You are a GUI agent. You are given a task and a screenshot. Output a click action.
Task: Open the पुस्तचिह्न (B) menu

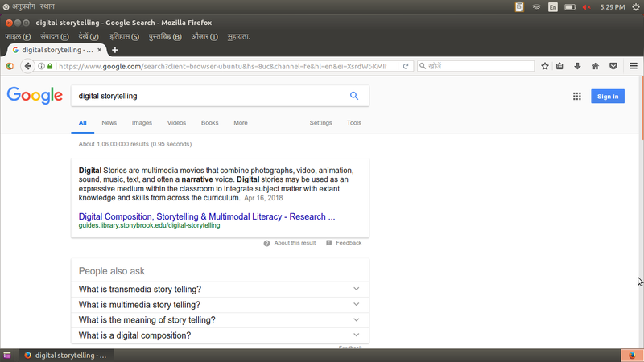pyautogui.click(x=165, y=36)
